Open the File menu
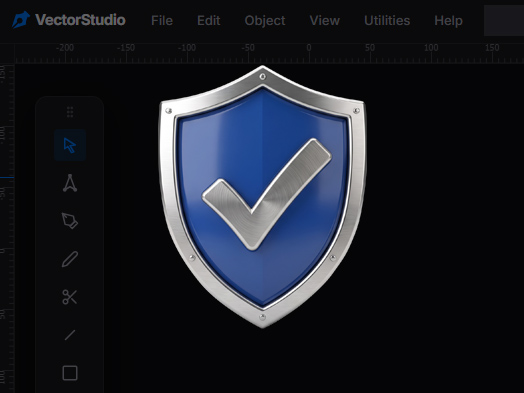The height and width of the screenshot is (393, 524). 162,21
